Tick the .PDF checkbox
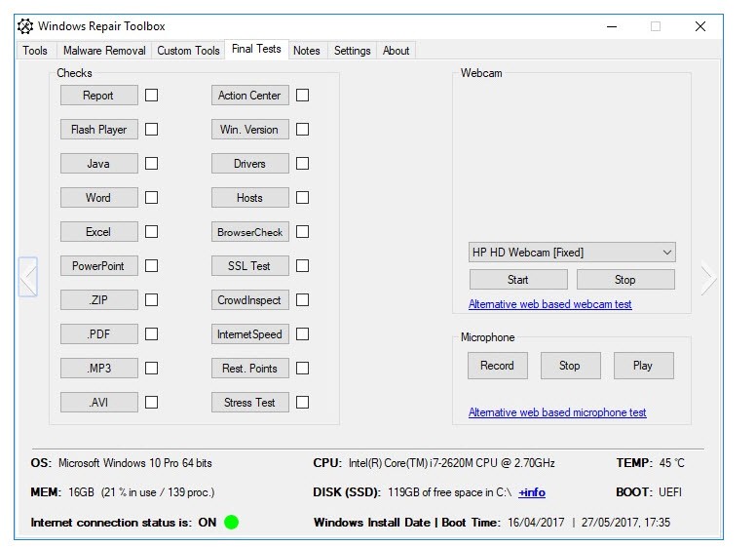Screen dimensions: 756x547 click(151, 333)
